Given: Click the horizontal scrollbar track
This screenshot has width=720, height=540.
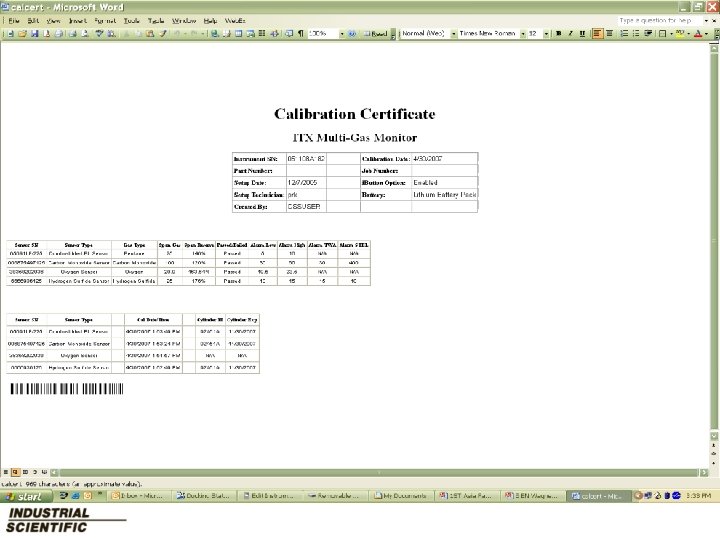Looking at the screenshot, I should (x=379, y=472).
